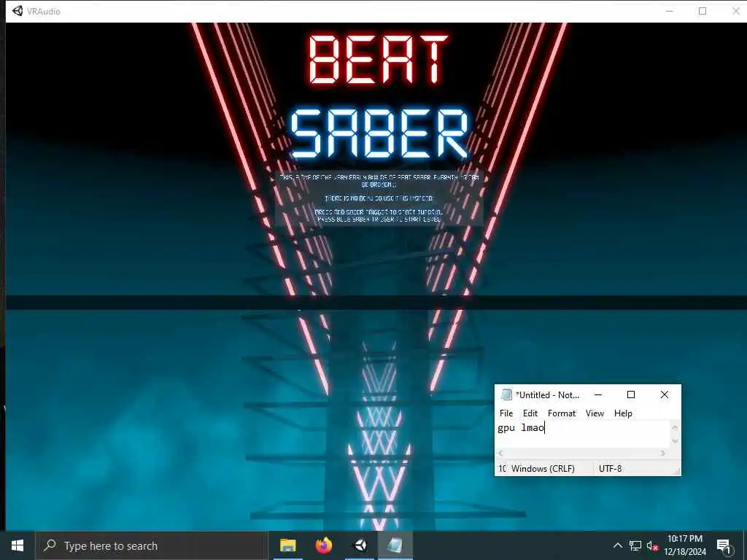Open the Notepad View menu
Image resolution: width=747 pixels, height=560 pixels.
click(595, 413)
